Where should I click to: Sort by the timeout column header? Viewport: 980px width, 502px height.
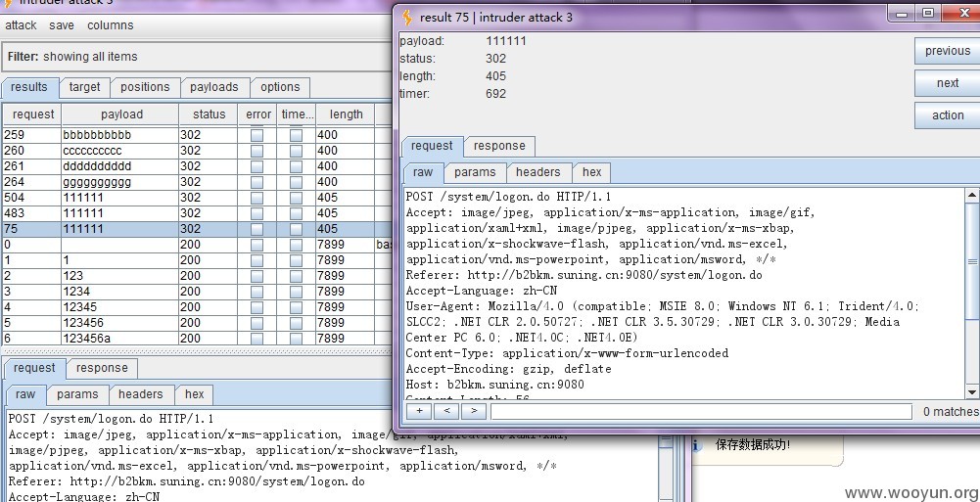coord(297,114)
